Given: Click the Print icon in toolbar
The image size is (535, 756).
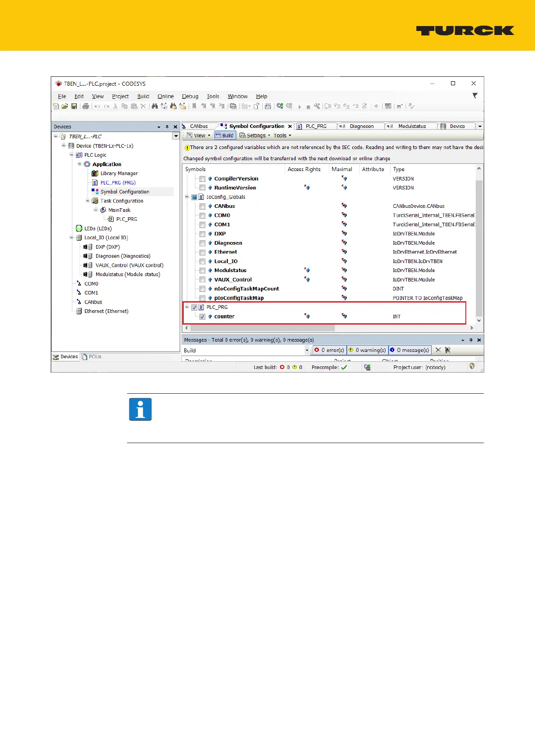Looking at the screenshot, I should (x=85, y=106).
